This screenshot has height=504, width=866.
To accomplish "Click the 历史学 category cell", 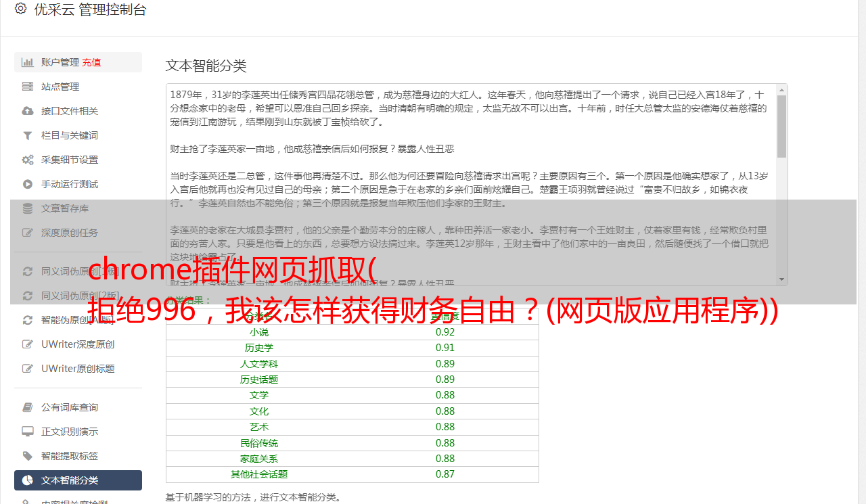I will 258,348.
